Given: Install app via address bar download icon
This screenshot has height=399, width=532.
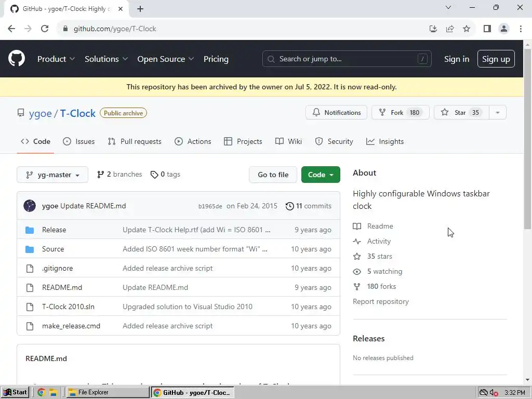Looking at the screenshot, I should point(433,29).
